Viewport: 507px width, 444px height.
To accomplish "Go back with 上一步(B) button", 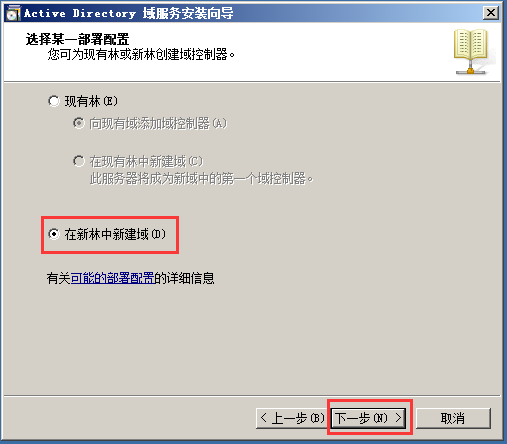I will click(x=292, y=418).
